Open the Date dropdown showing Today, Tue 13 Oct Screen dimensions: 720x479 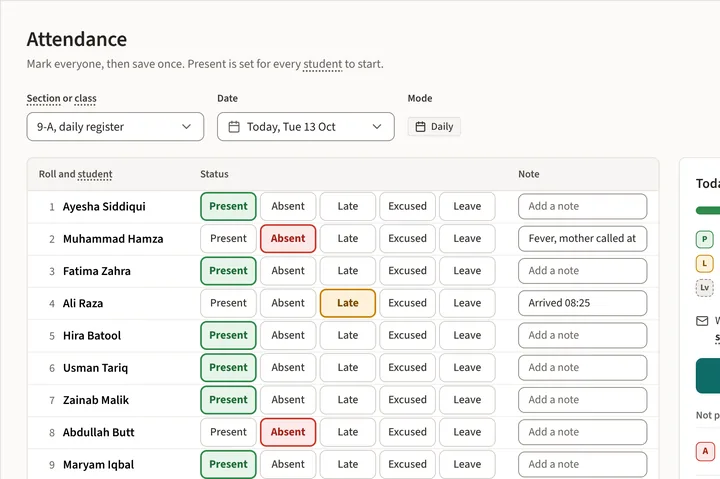coord(306,127)
